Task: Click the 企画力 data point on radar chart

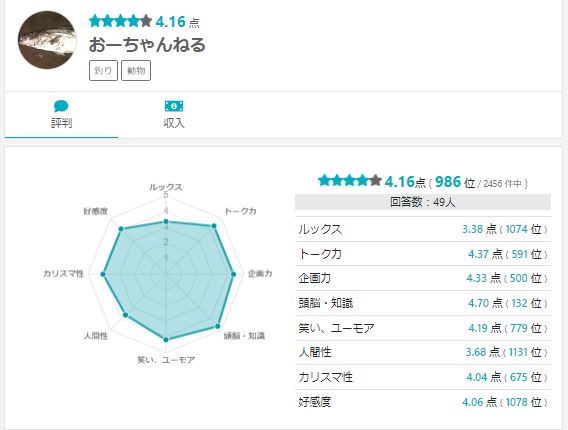Action: (234, 275)
